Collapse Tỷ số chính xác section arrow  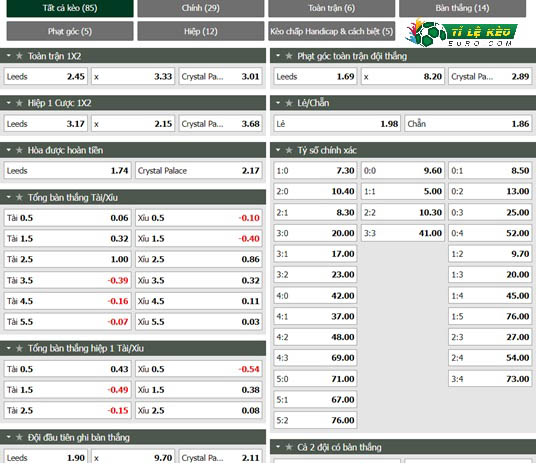(278, 150)
